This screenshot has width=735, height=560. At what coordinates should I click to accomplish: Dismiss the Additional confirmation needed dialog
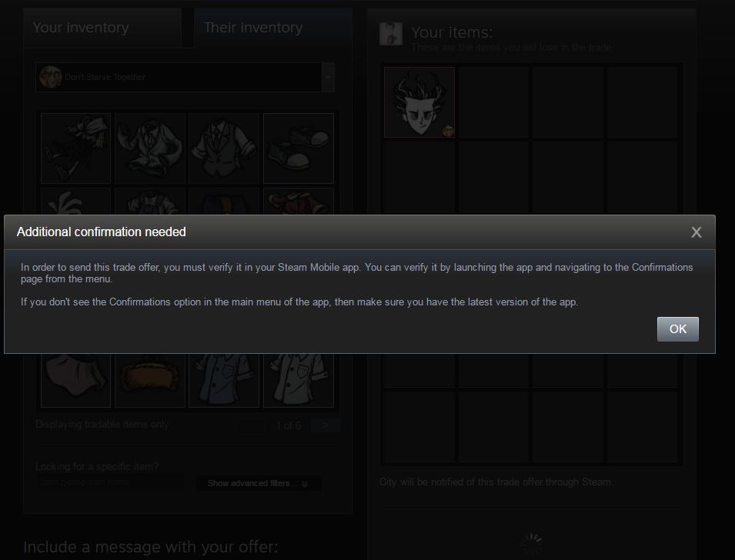pos(696,232)
